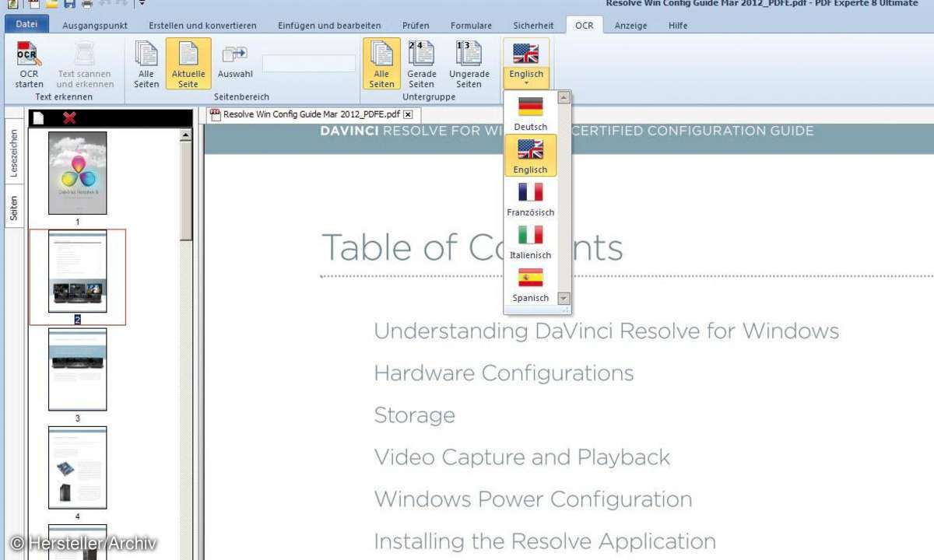Switch to Erstellen und konvertieren tab

point(202,26)
